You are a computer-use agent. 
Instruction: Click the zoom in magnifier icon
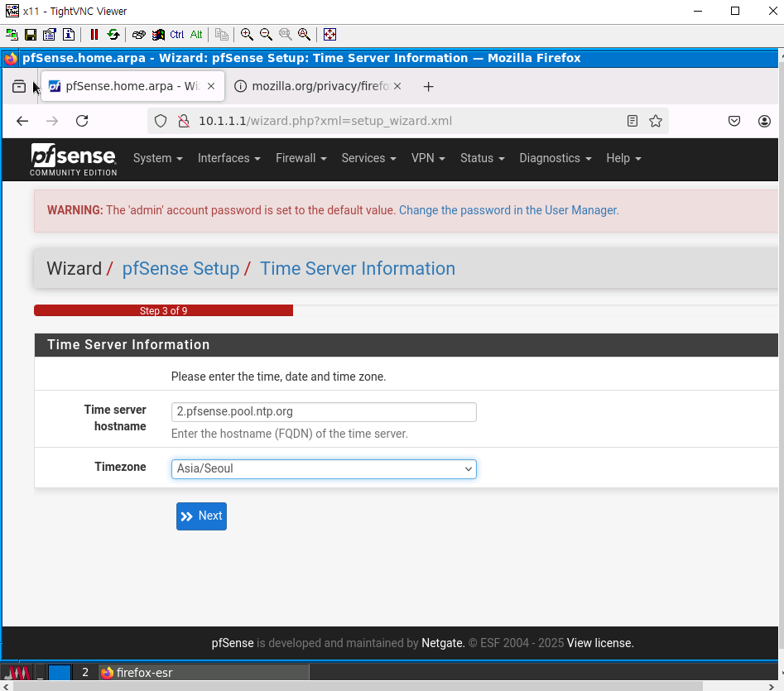click(247, 35)
